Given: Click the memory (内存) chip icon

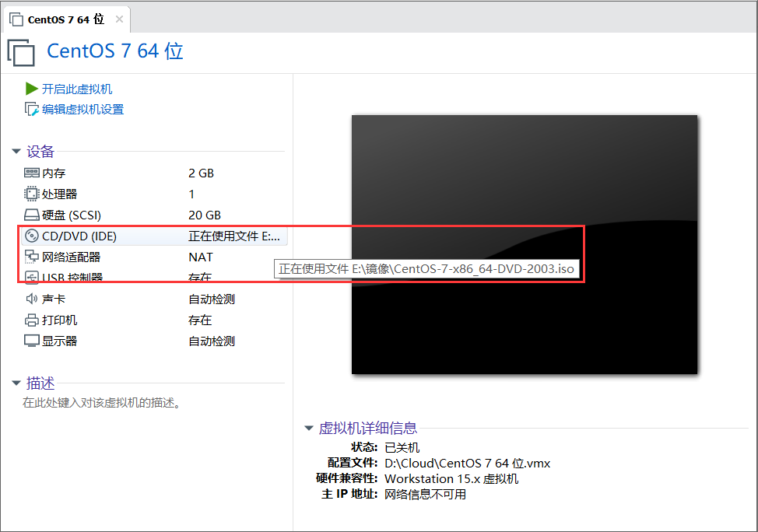Looking at the screenshot, I should [31, 173].
